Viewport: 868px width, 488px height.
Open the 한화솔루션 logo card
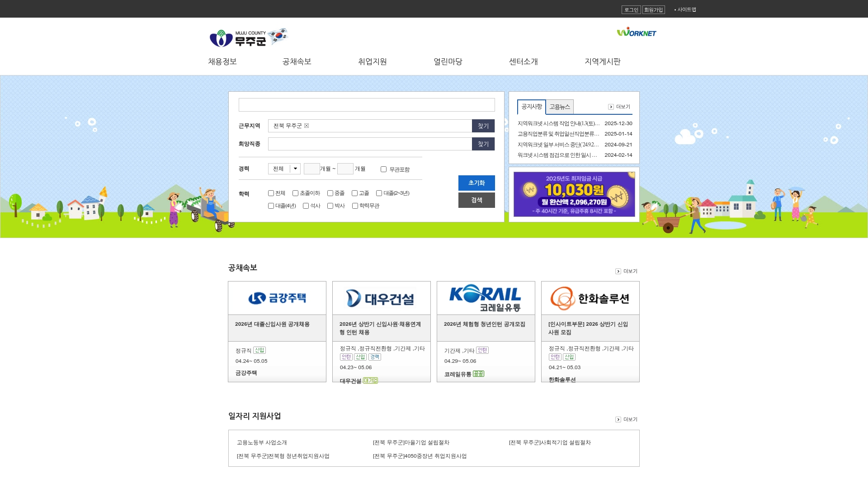[590, 298]
